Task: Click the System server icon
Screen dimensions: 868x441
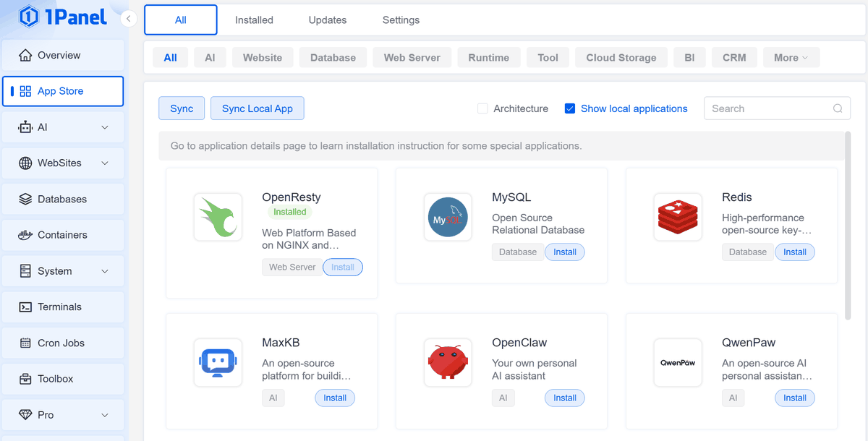Action: pyautogui.click(x=25, y=271)
